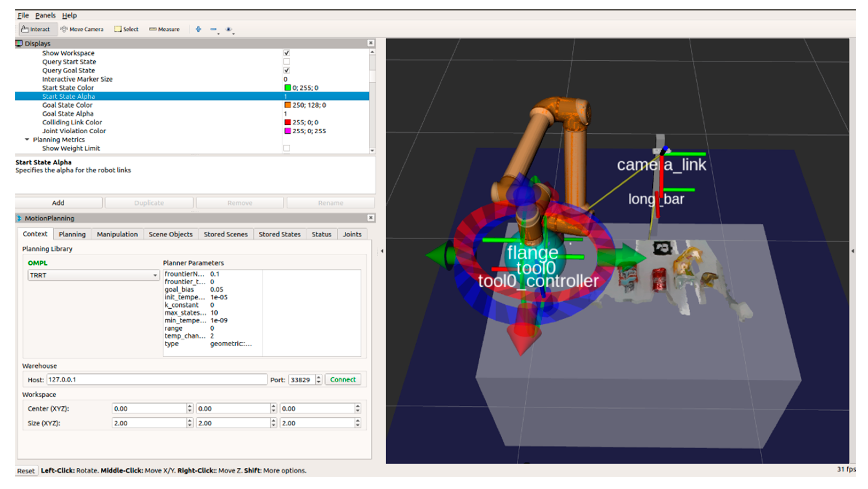Close the MotionPlanning panel
The height and width of the screenshot is (489, 868).
(x=371, y=218)
